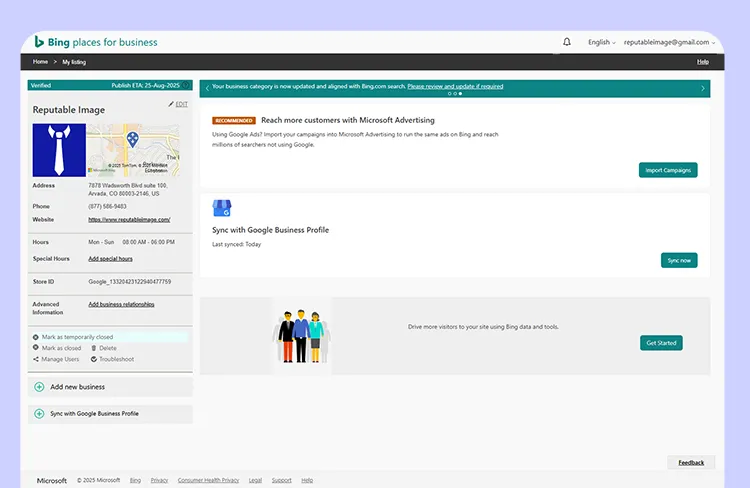Image resolution: width=750 pixels, height=488 pixels.
Task: Select My listing in the breadcrumb
Action: tap(74, 62)
